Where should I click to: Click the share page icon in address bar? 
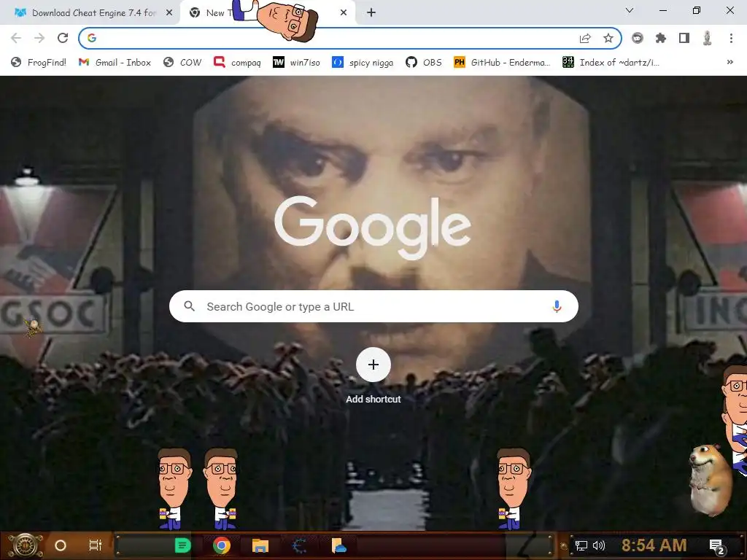click(x=585, y=38)
